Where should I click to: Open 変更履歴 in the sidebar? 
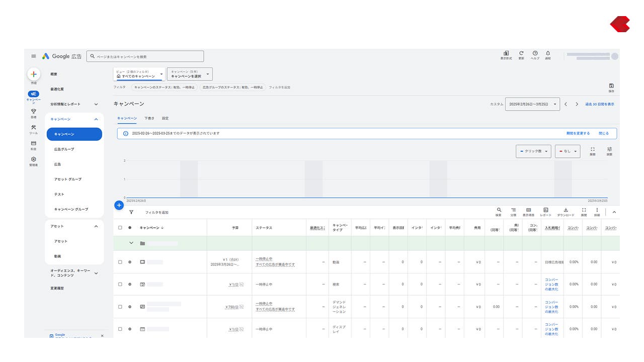coord(57,288)
